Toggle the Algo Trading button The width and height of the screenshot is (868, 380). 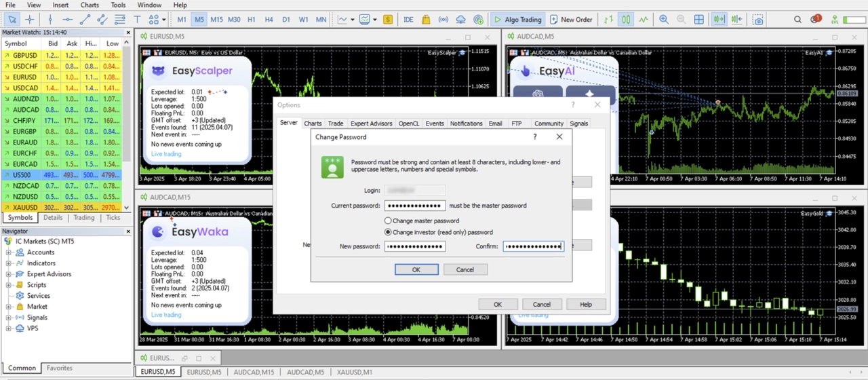click(517, 20)
